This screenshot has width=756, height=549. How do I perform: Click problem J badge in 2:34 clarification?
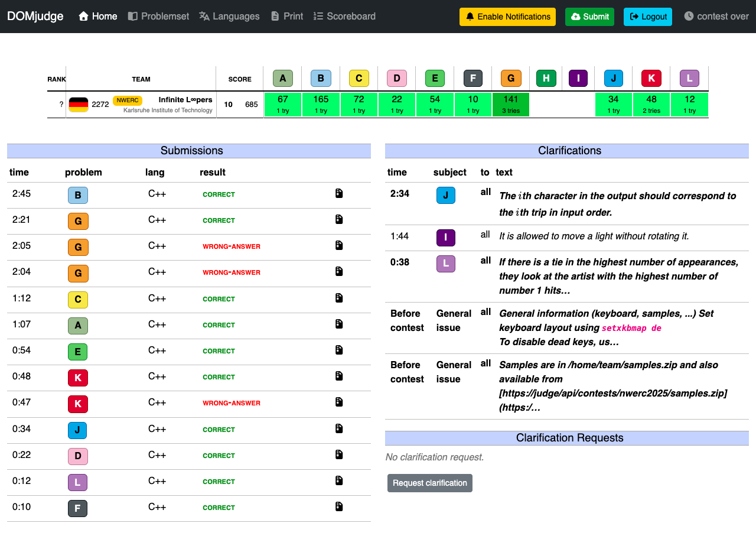[446, 195]
